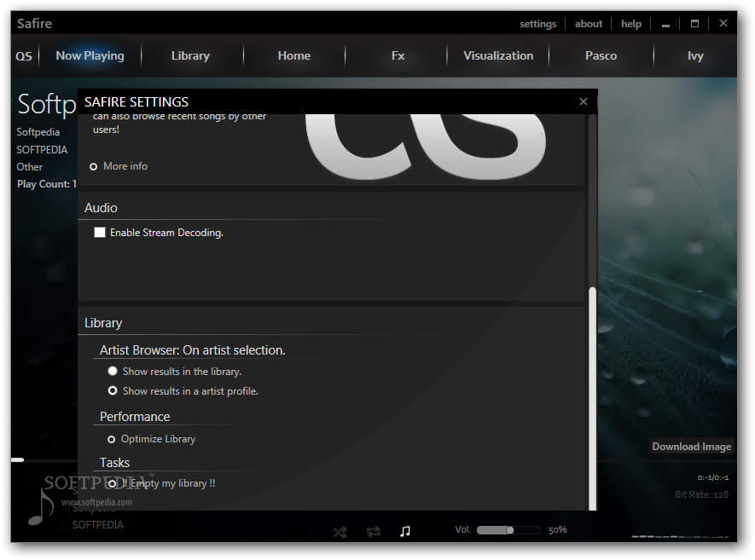Image resolution: width=755 pixels, height=560 pixels.
Task: Open the Visualization tab
Action: (498, 55)
